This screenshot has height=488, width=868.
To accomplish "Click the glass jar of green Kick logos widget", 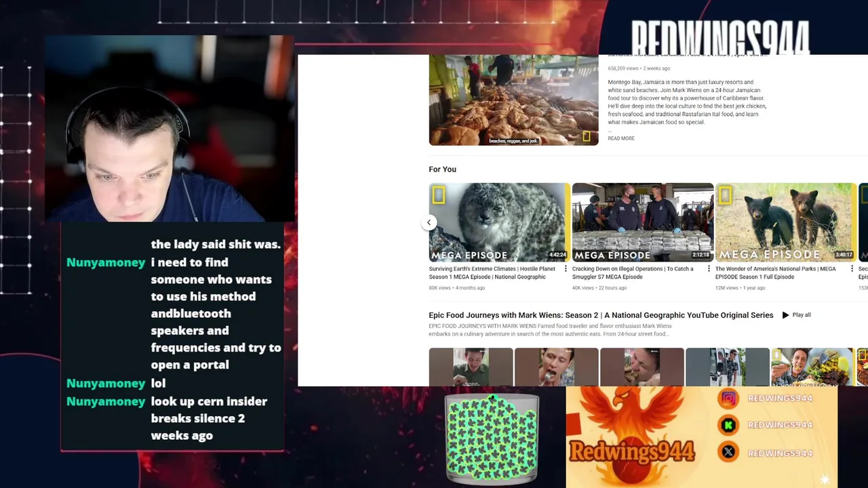I will pyautogui.click(x=492, y=439).
